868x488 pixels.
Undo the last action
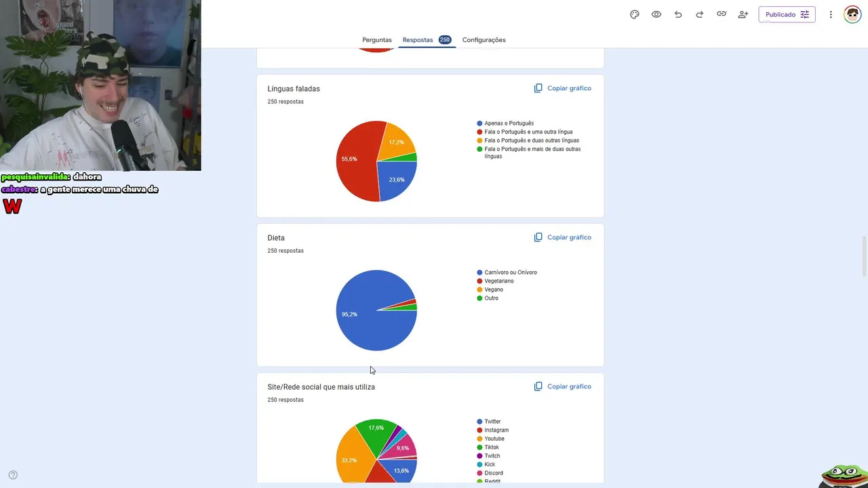pyautogui.click(x=678, y=14)
